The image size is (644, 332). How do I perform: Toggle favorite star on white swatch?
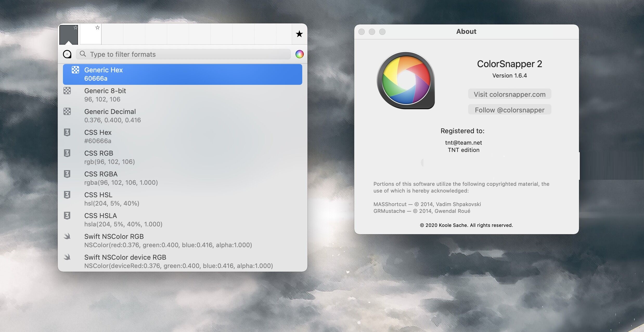97,28
